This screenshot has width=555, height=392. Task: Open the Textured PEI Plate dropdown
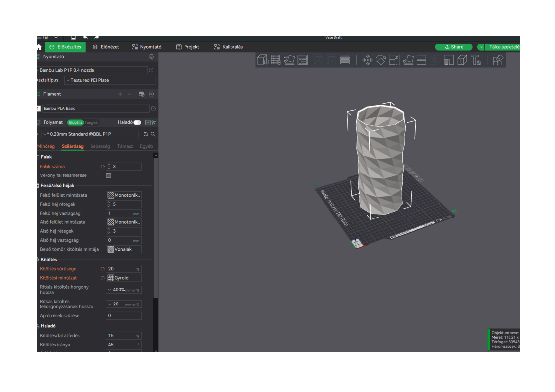(110, 80)
